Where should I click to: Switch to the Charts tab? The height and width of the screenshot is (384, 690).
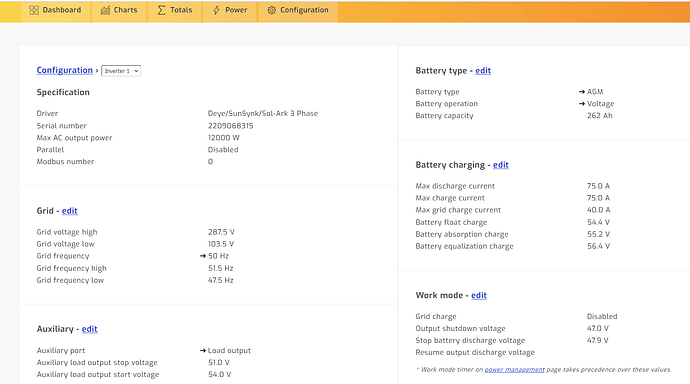pyautogui.click(x=119, y=11)
